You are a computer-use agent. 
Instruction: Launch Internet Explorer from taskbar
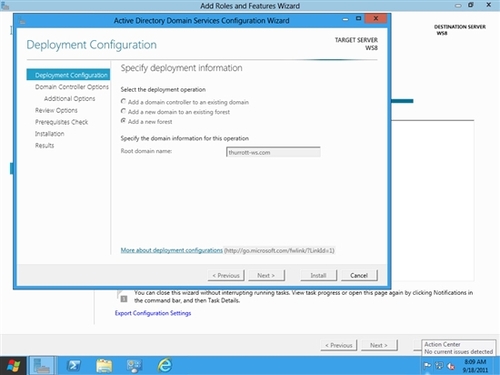point(165,366)
